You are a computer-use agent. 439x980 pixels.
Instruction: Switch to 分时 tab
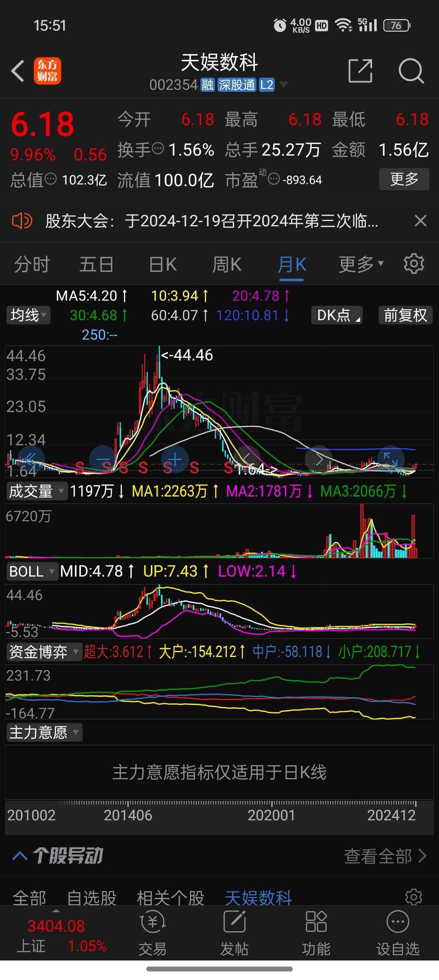[x=32, y=265]
